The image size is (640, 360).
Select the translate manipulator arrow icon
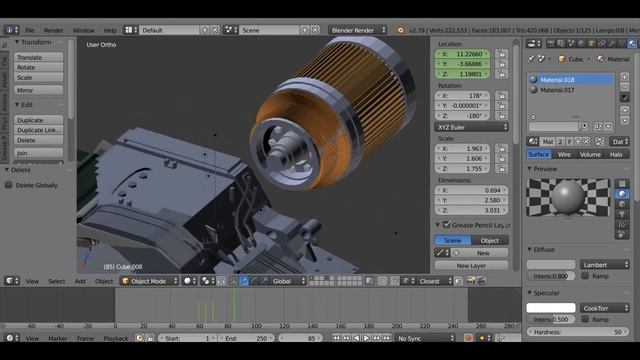(244, 281)
